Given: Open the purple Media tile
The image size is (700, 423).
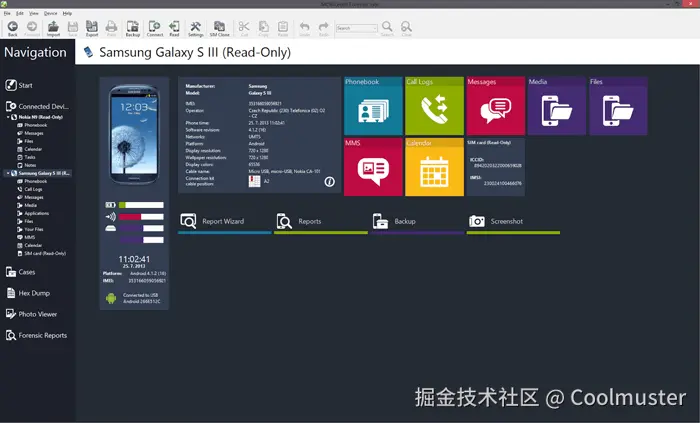Looking at the screenshot, I should [557, 106].
